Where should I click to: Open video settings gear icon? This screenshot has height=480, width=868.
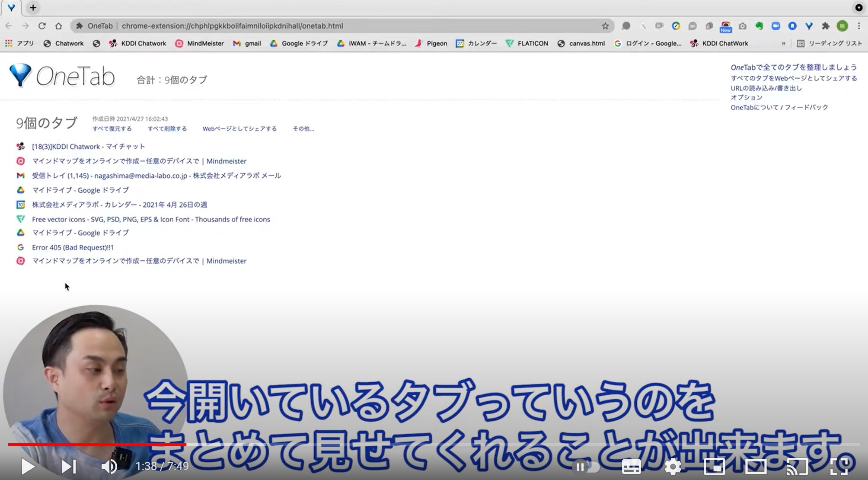coord(673,467)
